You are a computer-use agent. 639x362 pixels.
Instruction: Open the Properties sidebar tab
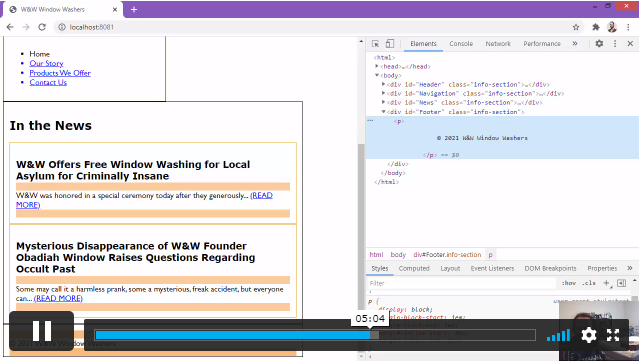pos(602,268)
